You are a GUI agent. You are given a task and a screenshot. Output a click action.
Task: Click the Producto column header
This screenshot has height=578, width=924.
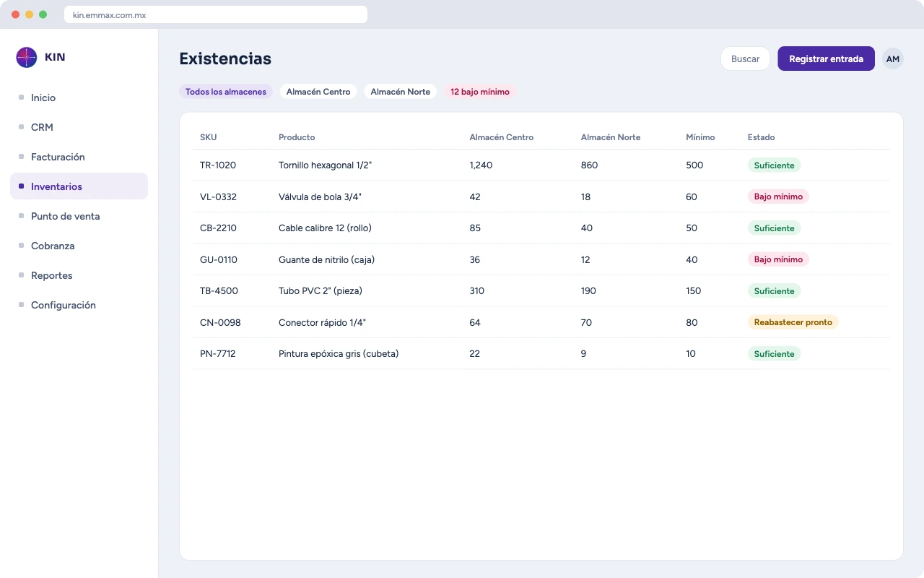tap(297, 137)
